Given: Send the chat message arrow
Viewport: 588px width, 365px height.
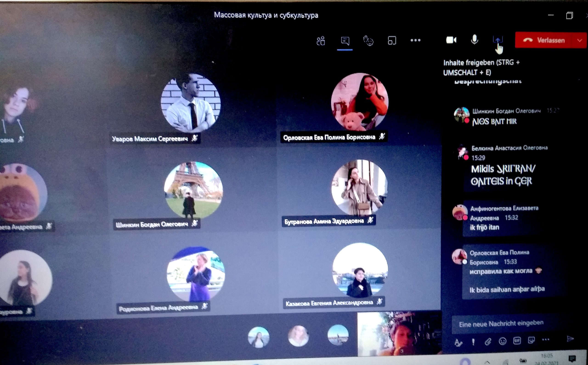Looking at the screenshot, I should tap(570, 339).
